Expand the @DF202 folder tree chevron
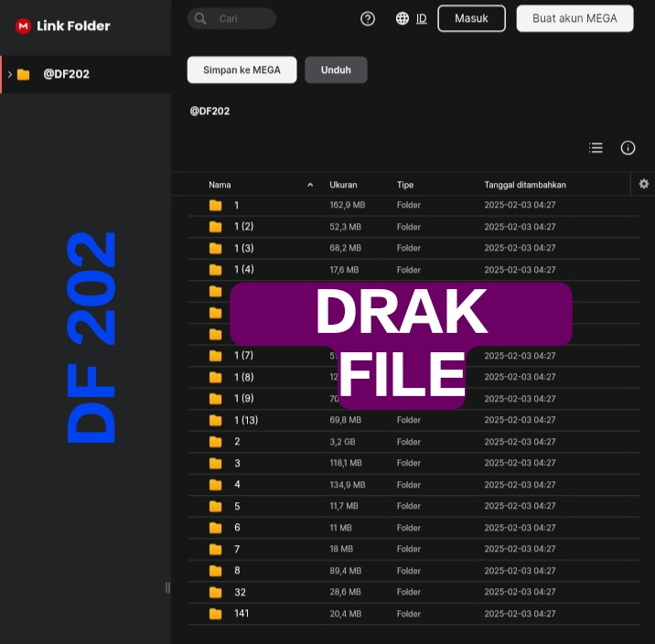 pyautogui.click(x=10, y=74)
